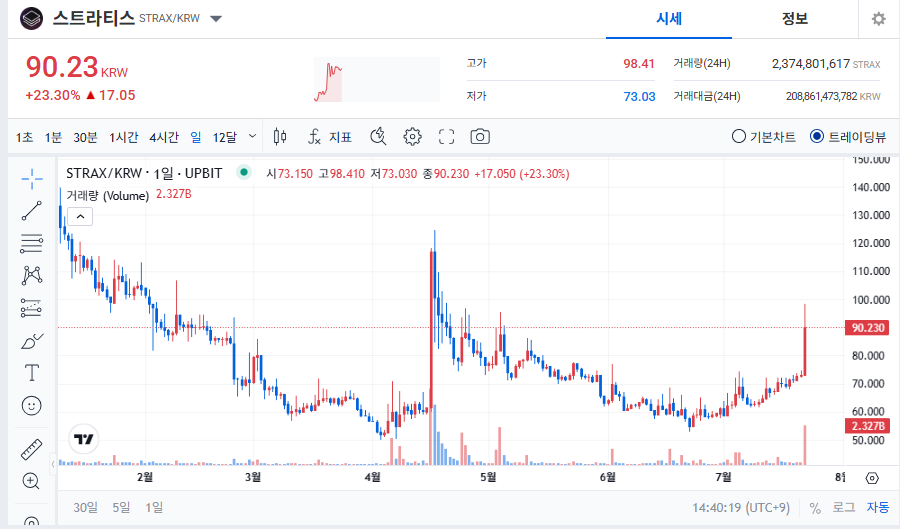
Task: Switch to the 시세 tab
Action: click(x=669, y=19)
